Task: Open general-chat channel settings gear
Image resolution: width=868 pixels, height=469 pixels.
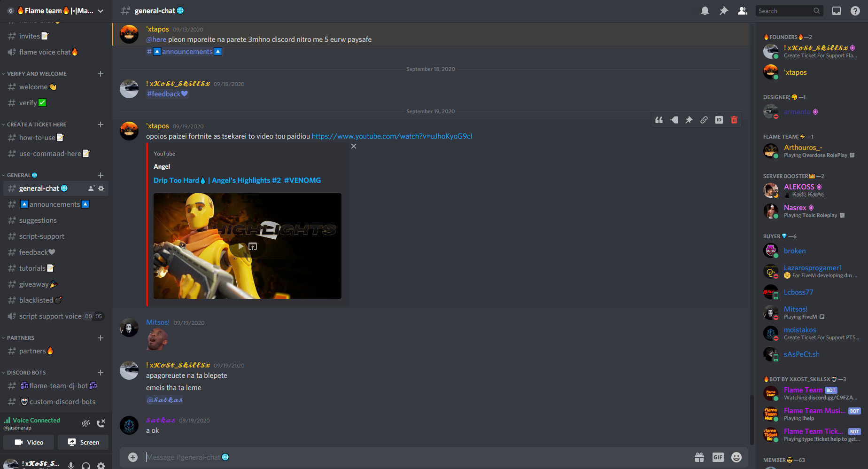Action: coord(101,188)
